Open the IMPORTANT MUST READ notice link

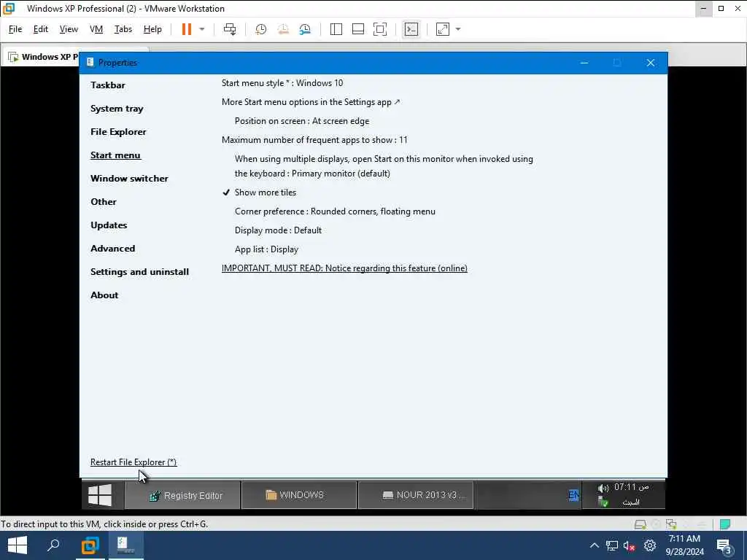344,268
